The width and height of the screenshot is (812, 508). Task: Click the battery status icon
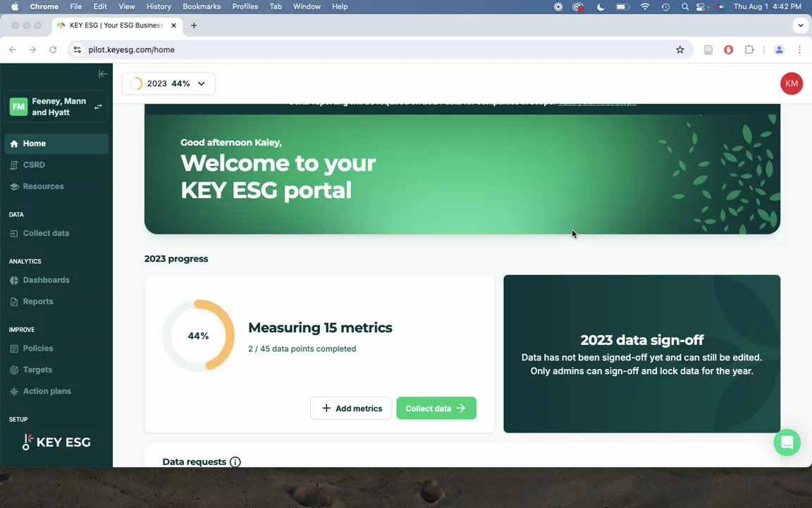(x=622, y=7)
